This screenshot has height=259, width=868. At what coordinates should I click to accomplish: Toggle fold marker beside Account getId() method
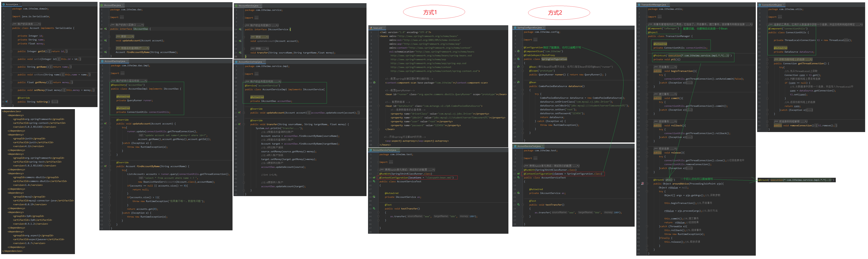11,51
